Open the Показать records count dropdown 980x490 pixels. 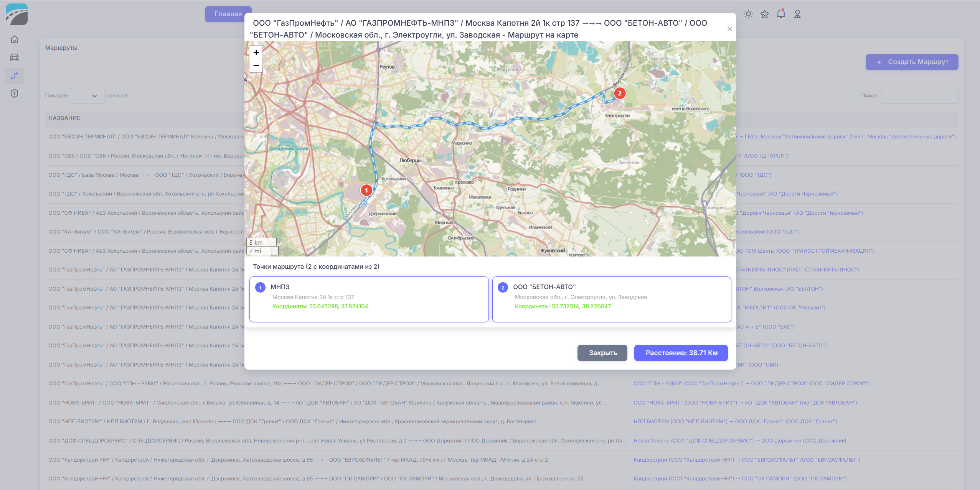[x=87, y=96]
